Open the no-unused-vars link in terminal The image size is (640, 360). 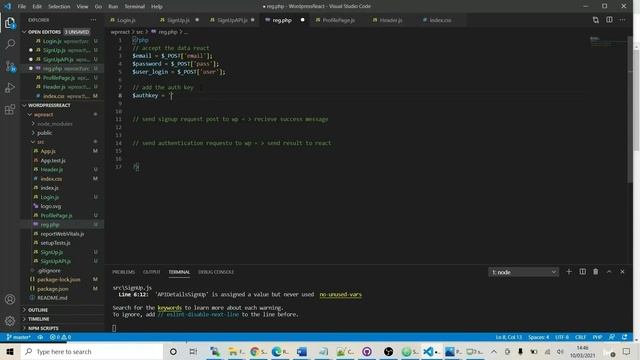[x=340, y=294]
